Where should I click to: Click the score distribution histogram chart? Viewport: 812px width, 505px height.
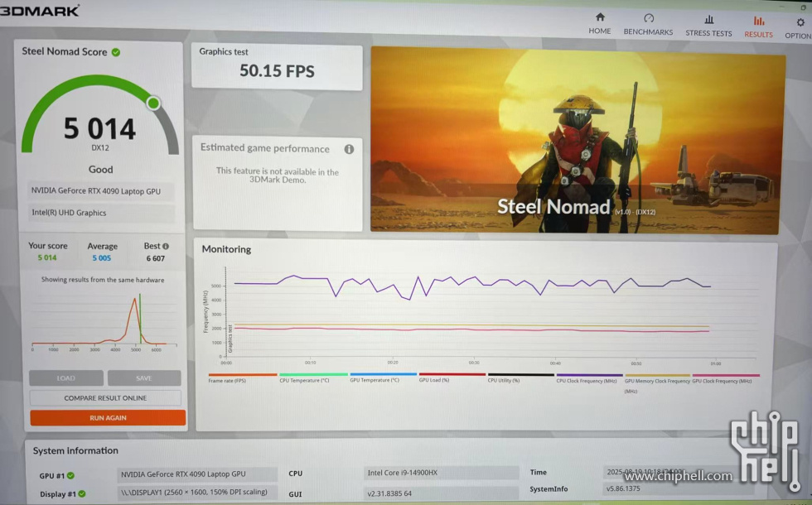tap(104, 322)
